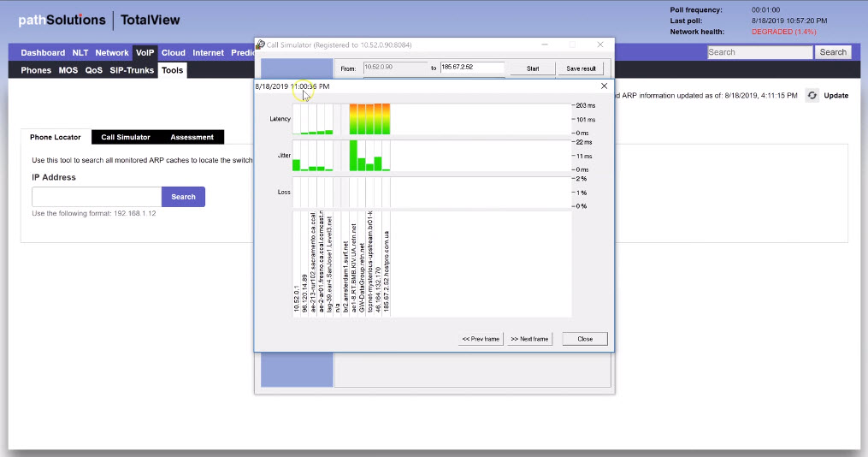Select the SIP-Trunks sub-tab

(x=132, y=70)
